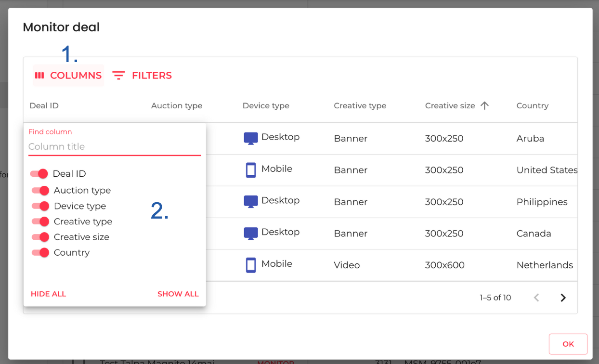Image resolution: width=599 pixels, height=364 pixels.
Task: Focus the Find column search field
Action: click(x=114, y=146)
